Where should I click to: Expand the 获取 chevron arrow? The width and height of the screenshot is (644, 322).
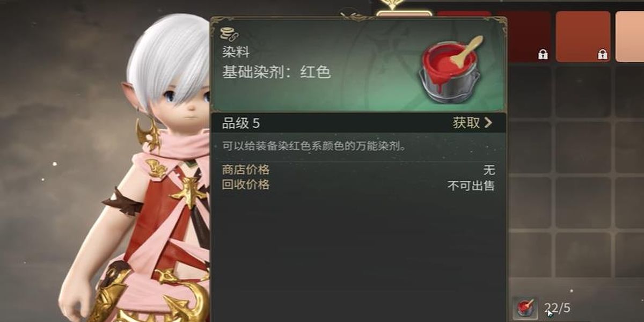pyautogui.click(x=488, y=123)
